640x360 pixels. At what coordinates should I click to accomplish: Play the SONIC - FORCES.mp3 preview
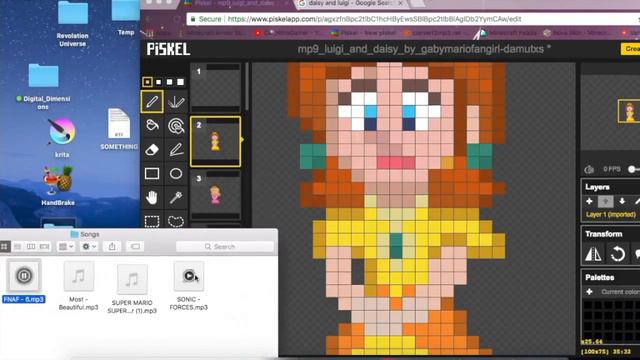[x=189, y=276]
